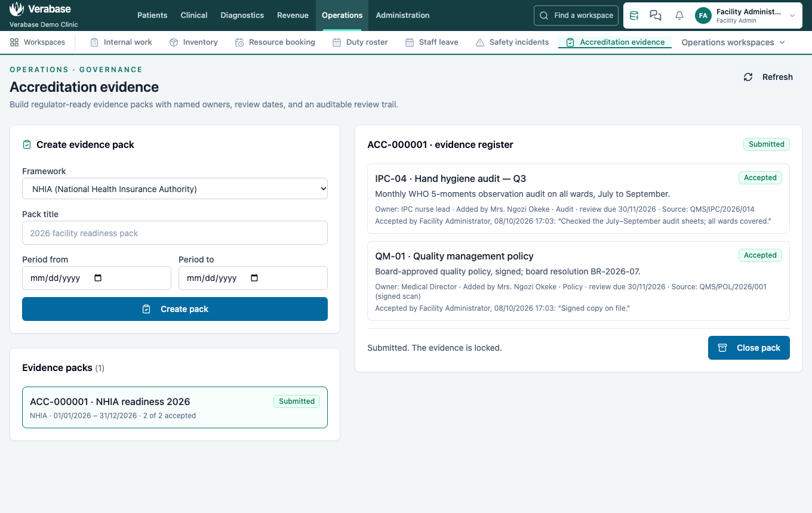Click the Verabase Demo Clinic label
812x513 pixels.
(44, 24)
